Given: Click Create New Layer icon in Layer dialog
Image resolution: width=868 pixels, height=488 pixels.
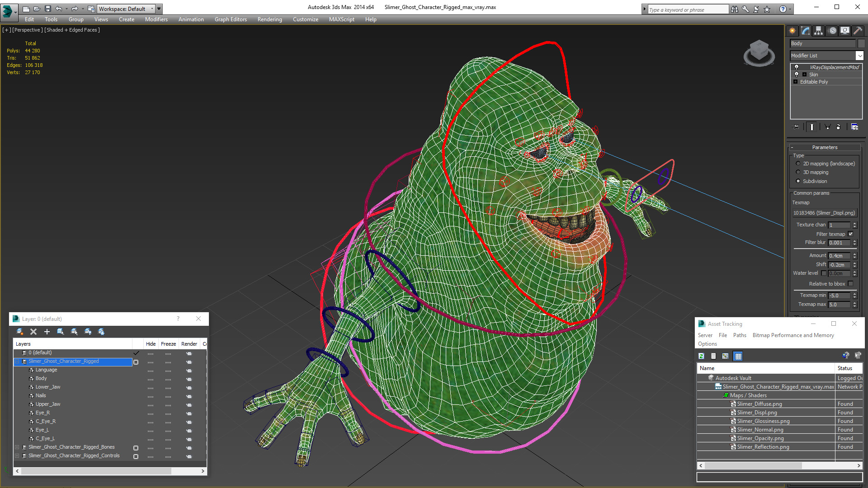Looking at the screenshot, I should coord(20,332).
